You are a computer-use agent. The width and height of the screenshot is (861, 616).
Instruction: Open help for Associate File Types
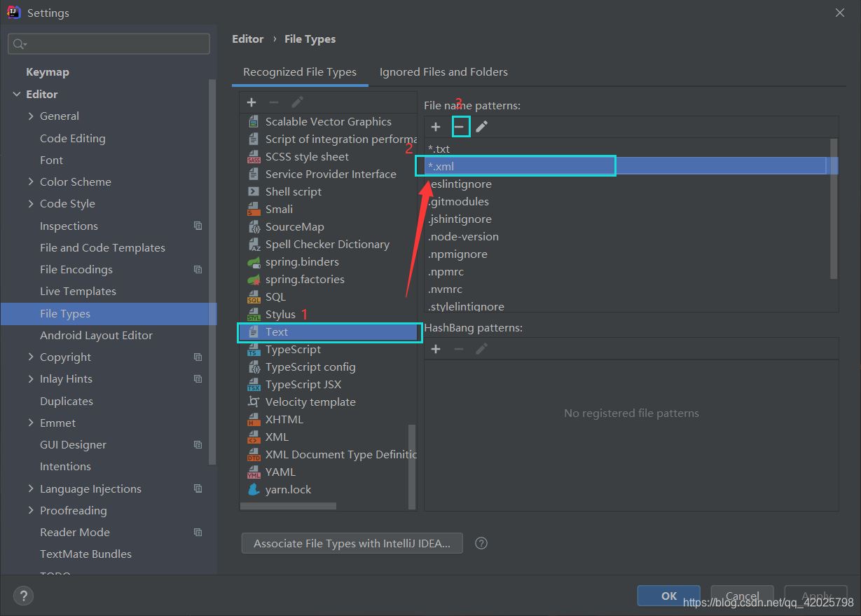tap(481, 543)
